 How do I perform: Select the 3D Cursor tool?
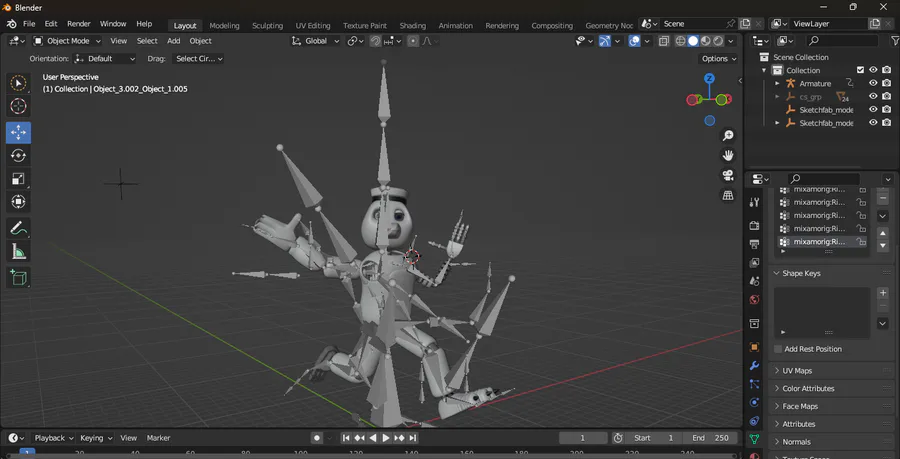(18, 106)
